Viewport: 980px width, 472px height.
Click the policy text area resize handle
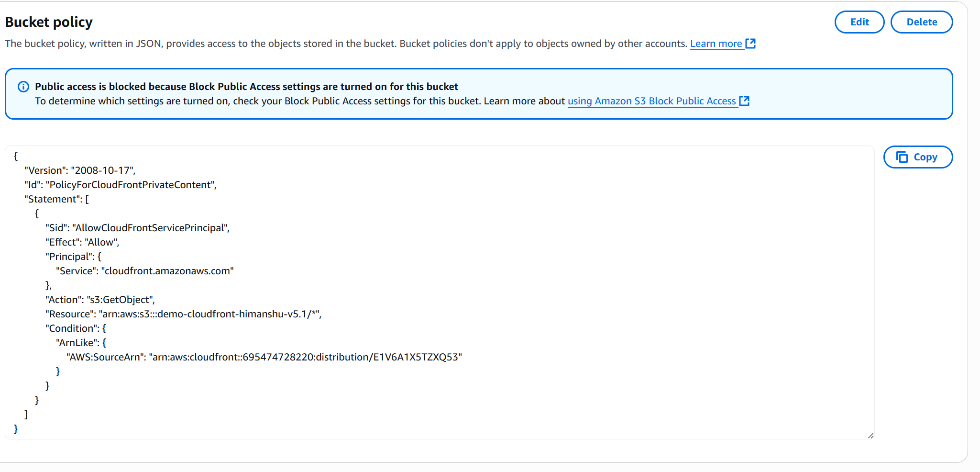(x=870, y=436)
